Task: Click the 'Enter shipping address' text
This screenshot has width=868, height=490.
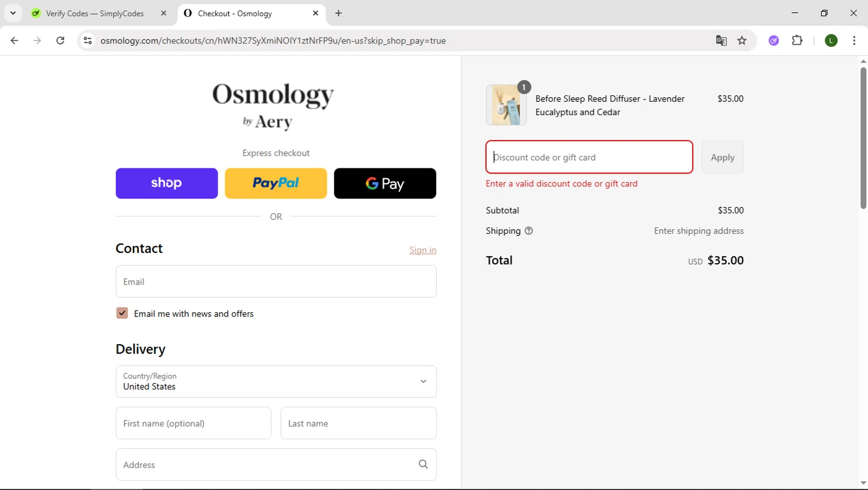Action: [699, 231]
